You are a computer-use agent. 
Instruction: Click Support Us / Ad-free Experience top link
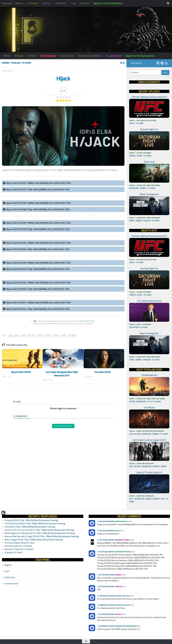click(x=107, y=3)
